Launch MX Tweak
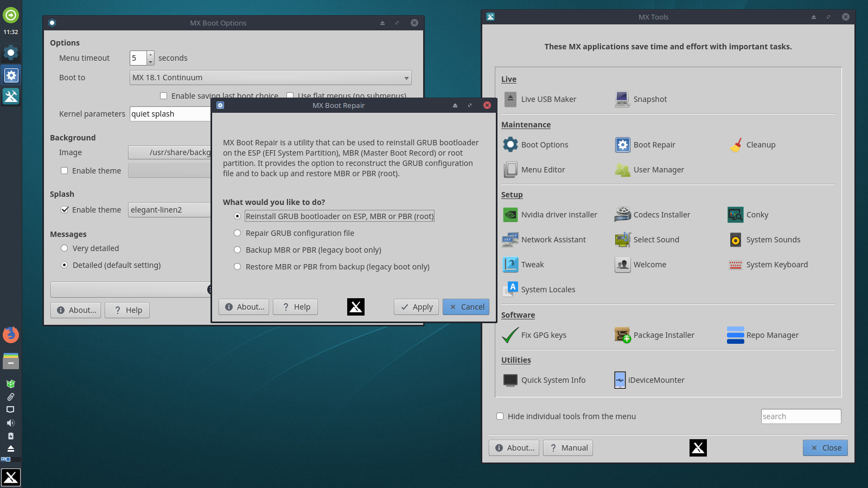 point(524,265)
